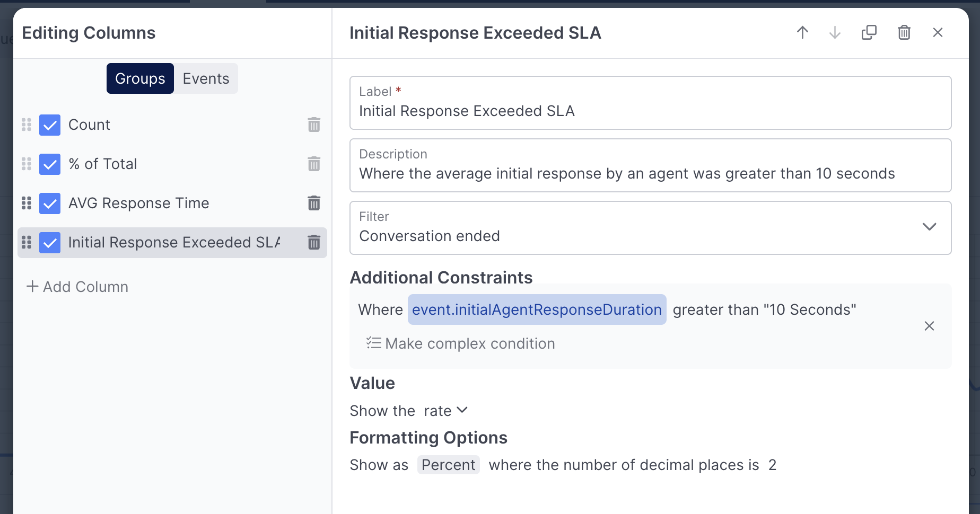Move column down with arrow icon
This screenshot has height=514, width=980.
(835, 33)
